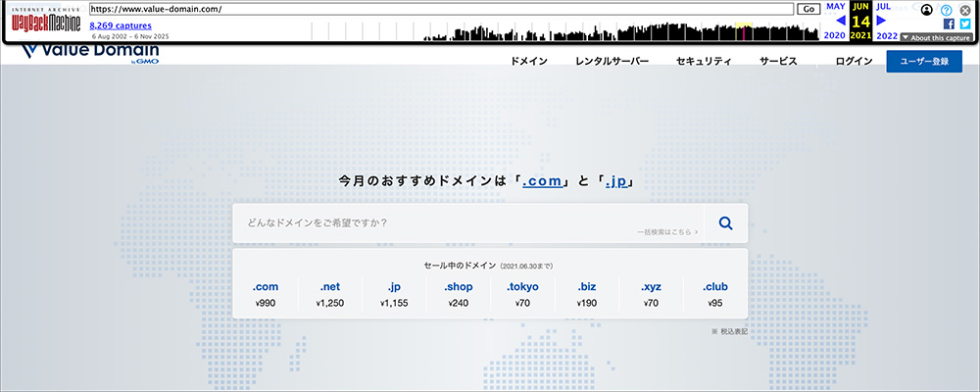Select the .shop ¥240 sale domain
Viewport: 980px width, 392px height.
point(459,294)
